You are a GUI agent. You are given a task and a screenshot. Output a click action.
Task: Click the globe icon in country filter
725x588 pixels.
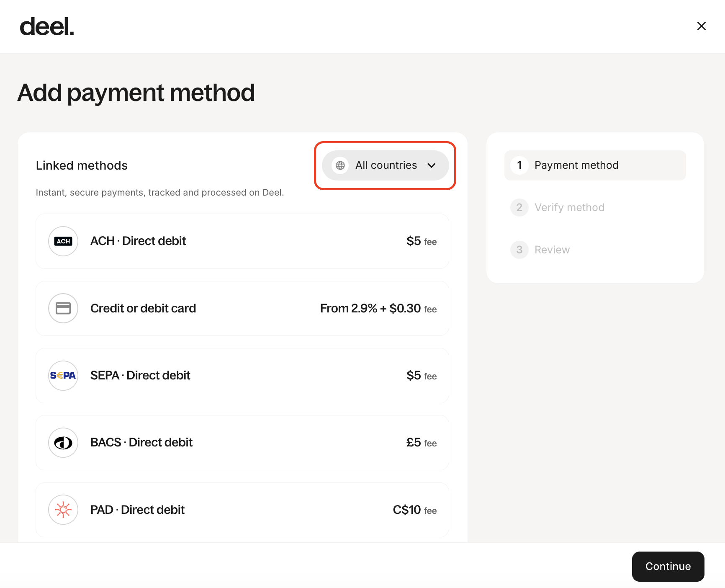point(340,165)
